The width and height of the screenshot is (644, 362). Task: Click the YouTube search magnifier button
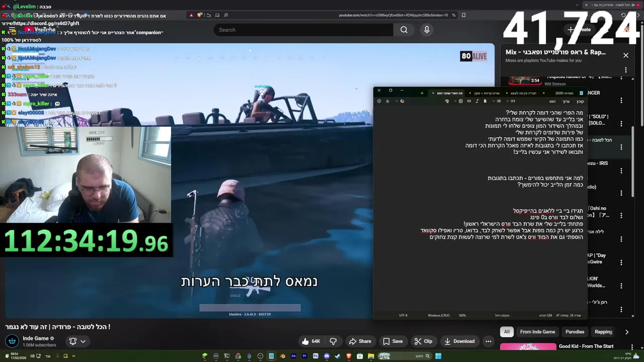(404, 30)
